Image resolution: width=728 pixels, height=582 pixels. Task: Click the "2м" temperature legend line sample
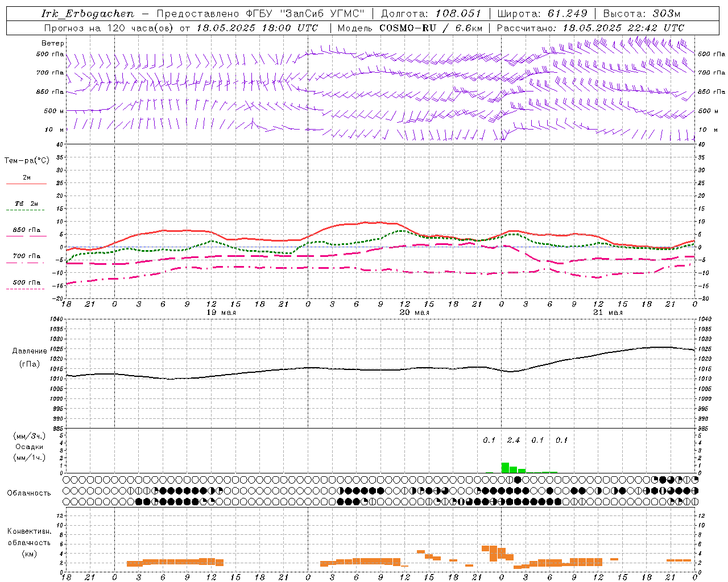coord(26,184)
